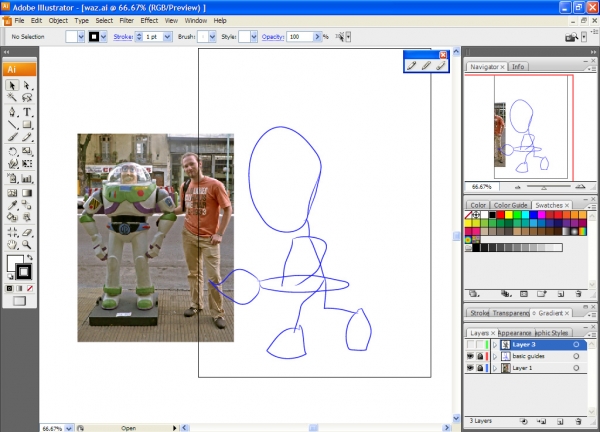Choose the Column Graph tool
Image resolution: width=600 pixels, height=432 pixels.
coord(26,178)
